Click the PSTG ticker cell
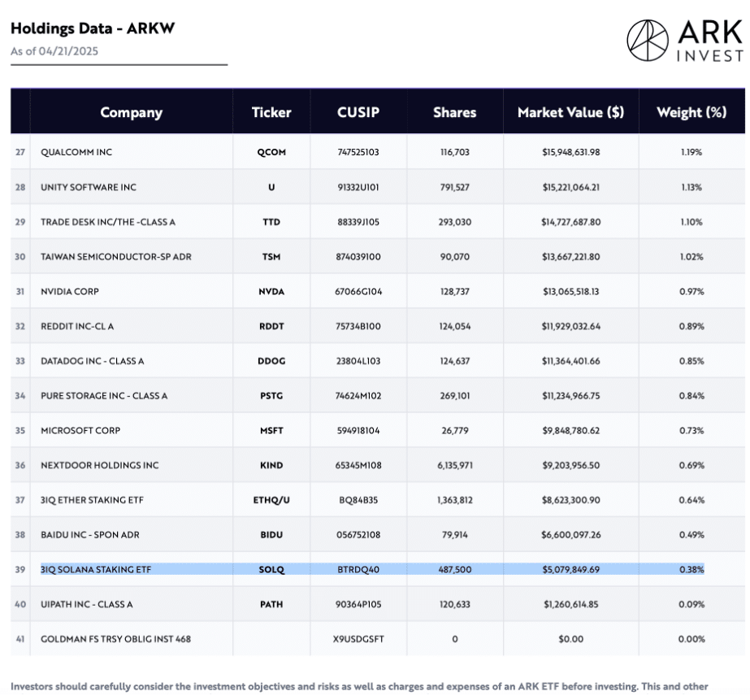Viewport: 750px width, 700px height. tap(271, 396)
